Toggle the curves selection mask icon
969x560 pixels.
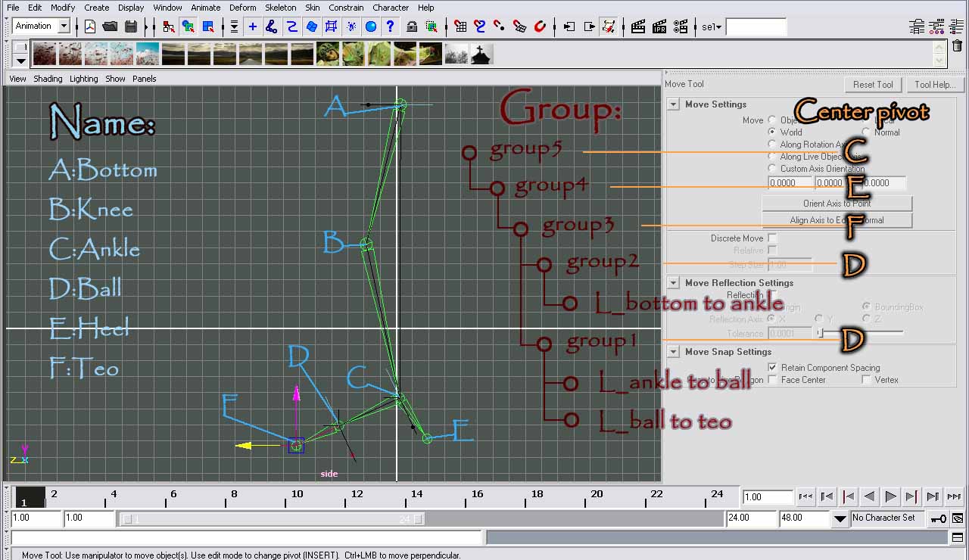[291, 26]
